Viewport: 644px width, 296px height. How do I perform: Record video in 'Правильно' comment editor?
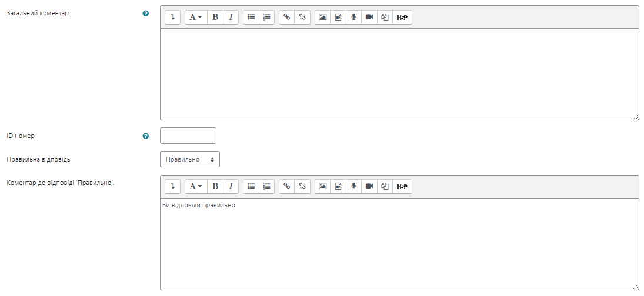click(369, 186)
